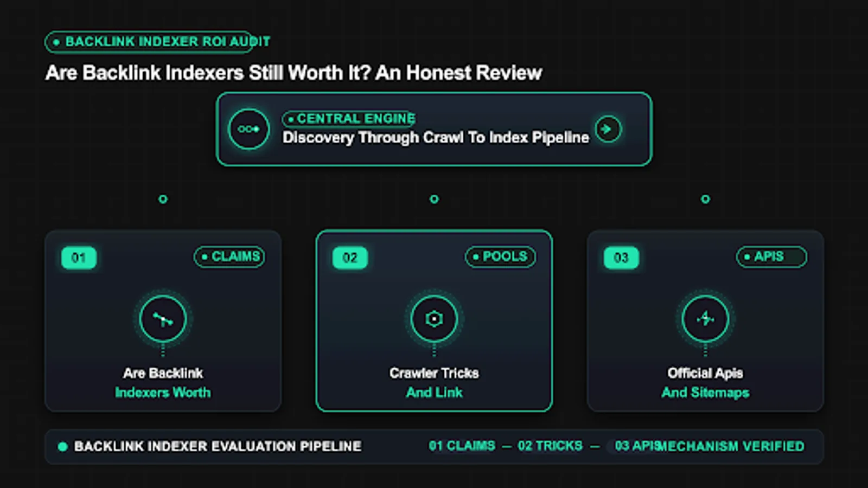Open the Official Apis And Sitemaps card
Image resolution: width=868 pixels, height=488 pixels.
[x=705, y=321]
